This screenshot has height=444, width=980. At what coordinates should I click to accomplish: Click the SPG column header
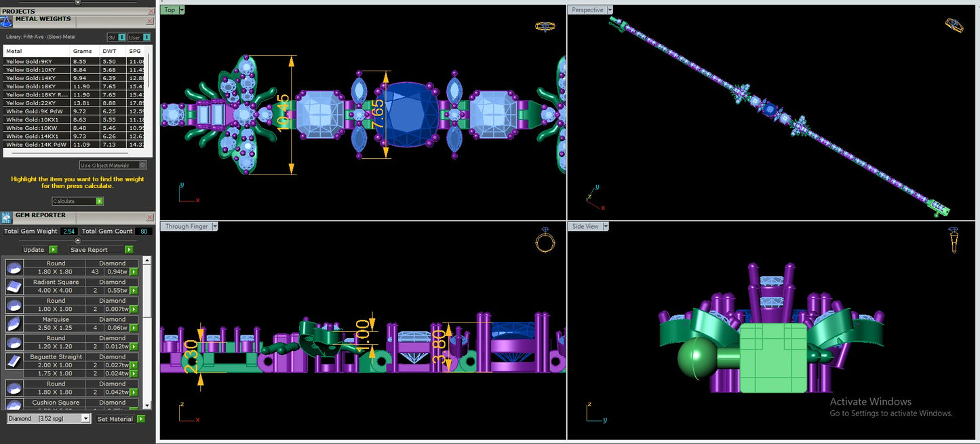tap(136, 51)
